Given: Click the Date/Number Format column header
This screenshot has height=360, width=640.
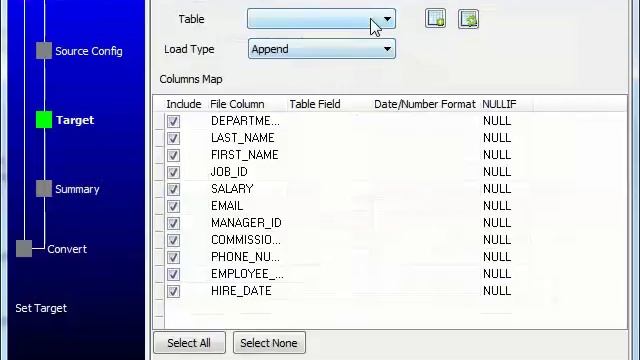Looking at the screenshot, I should [425, 104].
